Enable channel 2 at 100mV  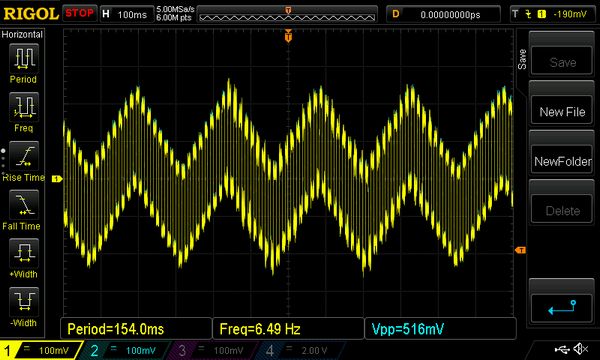pos(126,350)
